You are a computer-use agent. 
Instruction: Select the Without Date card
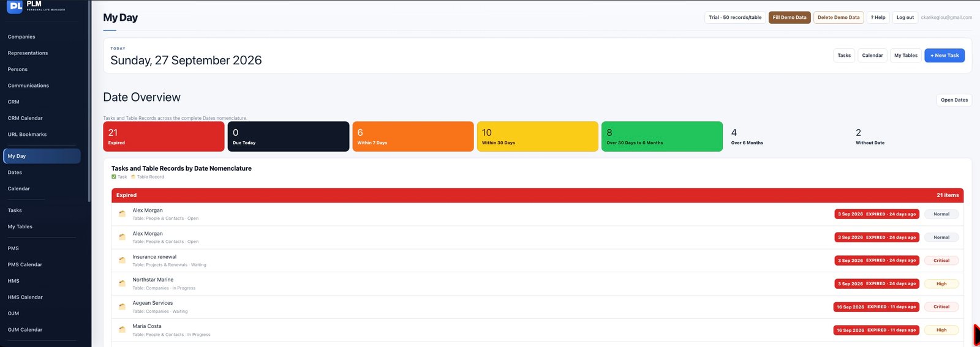coord(911,136)
